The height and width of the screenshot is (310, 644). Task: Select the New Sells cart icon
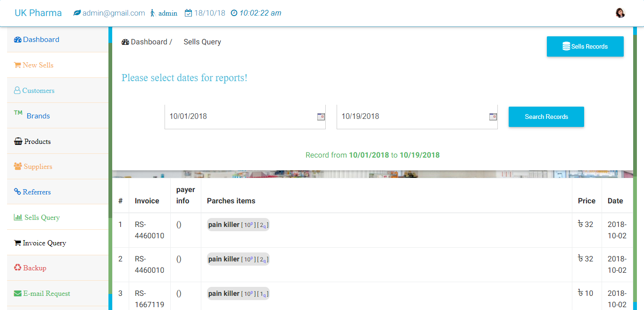point(17,65)
